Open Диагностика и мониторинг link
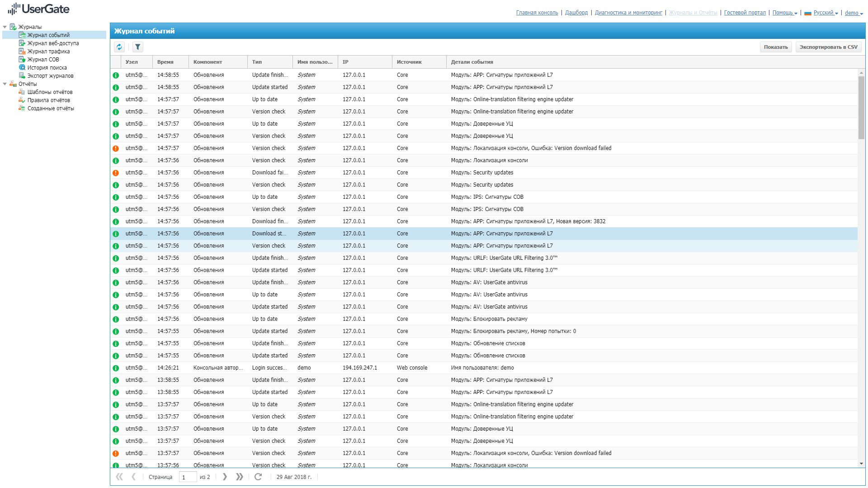The height and width of the screenshot is (488, 868). coord(628,13)
